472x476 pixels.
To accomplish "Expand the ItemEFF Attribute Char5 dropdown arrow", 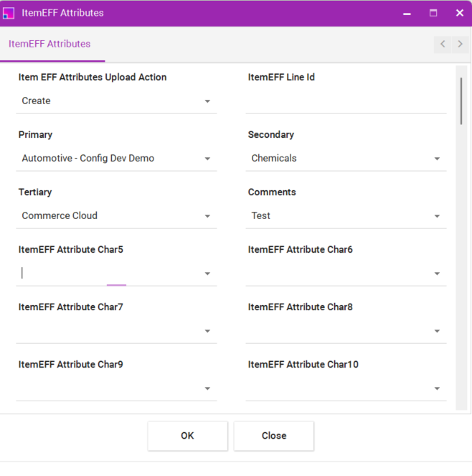I will 207,274.
